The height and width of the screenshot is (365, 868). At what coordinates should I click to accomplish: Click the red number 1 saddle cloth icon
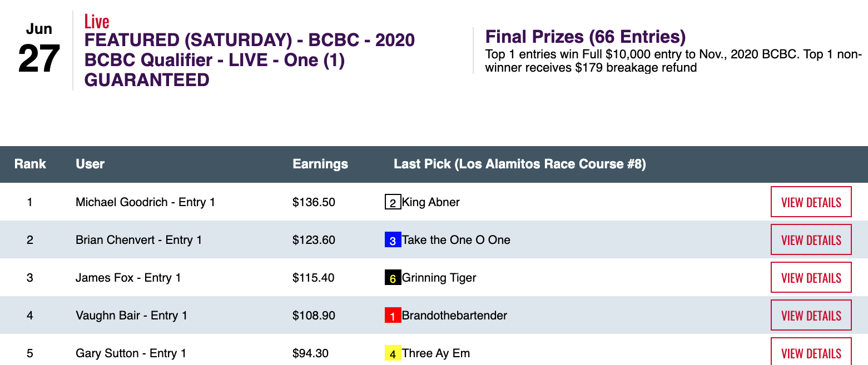point(393,316)
